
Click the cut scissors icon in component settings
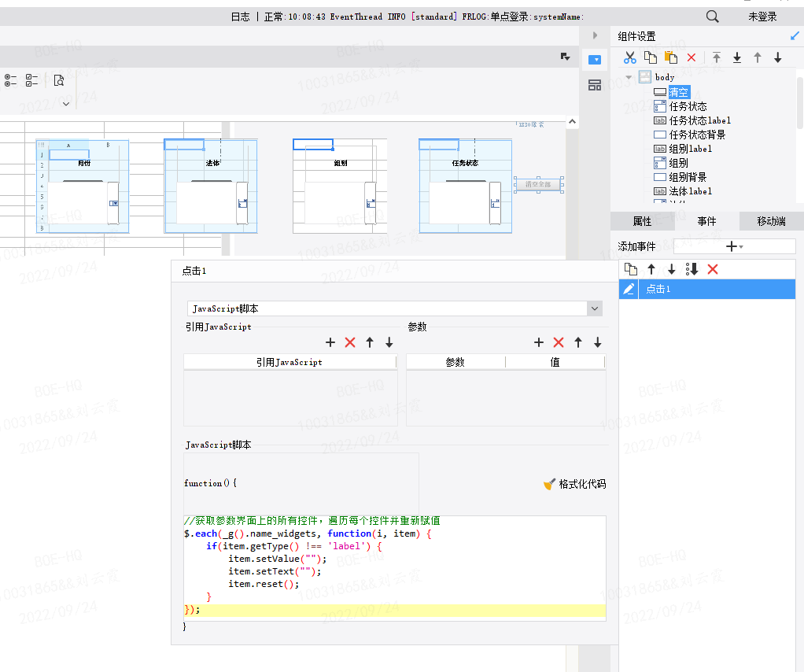(x=629, y=57)
